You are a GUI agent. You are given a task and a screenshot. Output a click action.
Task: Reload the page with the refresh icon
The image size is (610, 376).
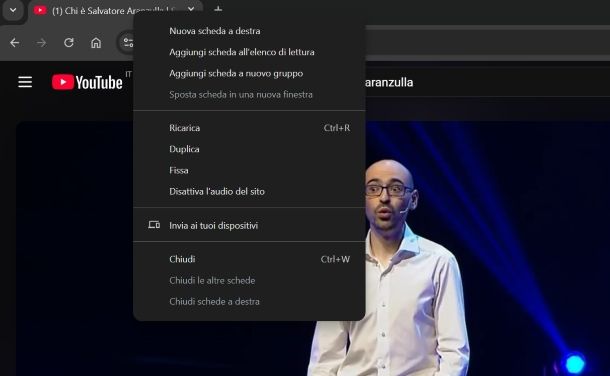click(x=69, y=42)
